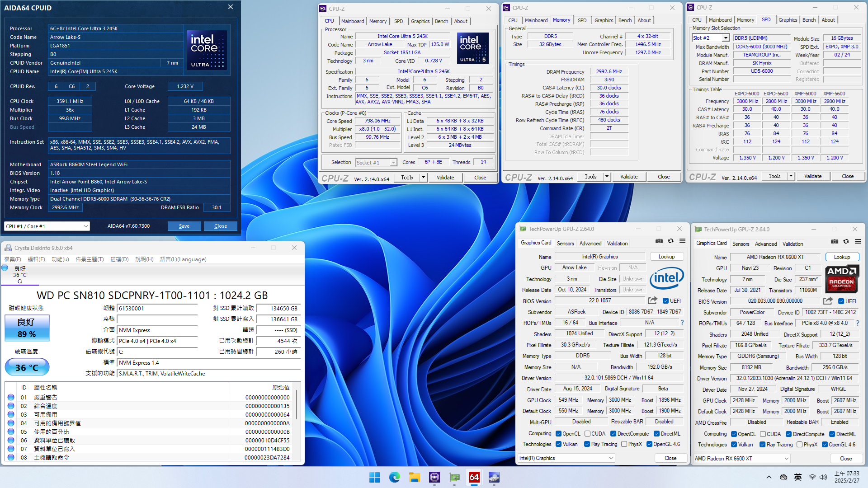Viewport: 868px width, 488px height.
Task: Toggle CUDA checkbox in Intel GPU-Z
Action: [587, 434]
